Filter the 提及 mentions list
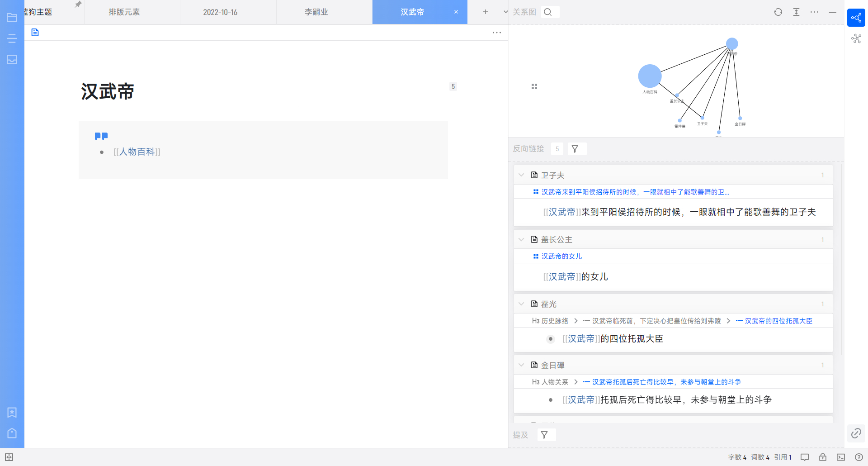Viewport: 868px width, 466px height. point(545,435)
